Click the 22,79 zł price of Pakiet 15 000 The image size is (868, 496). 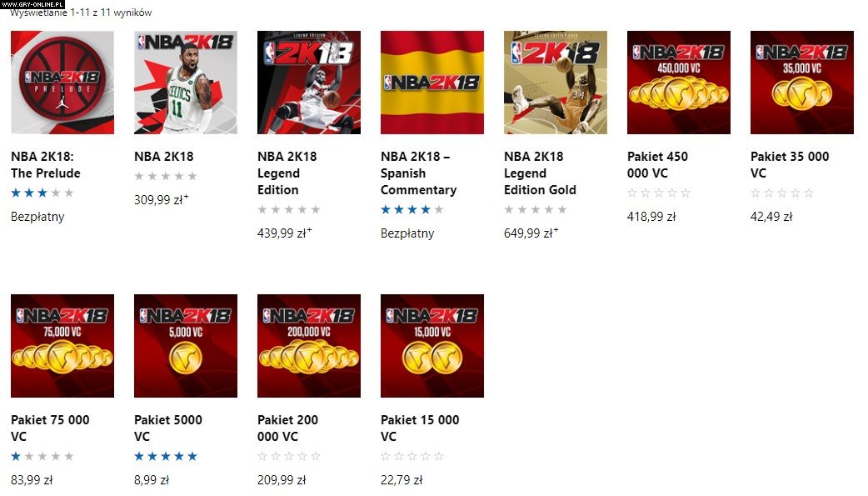pos(402,480)
